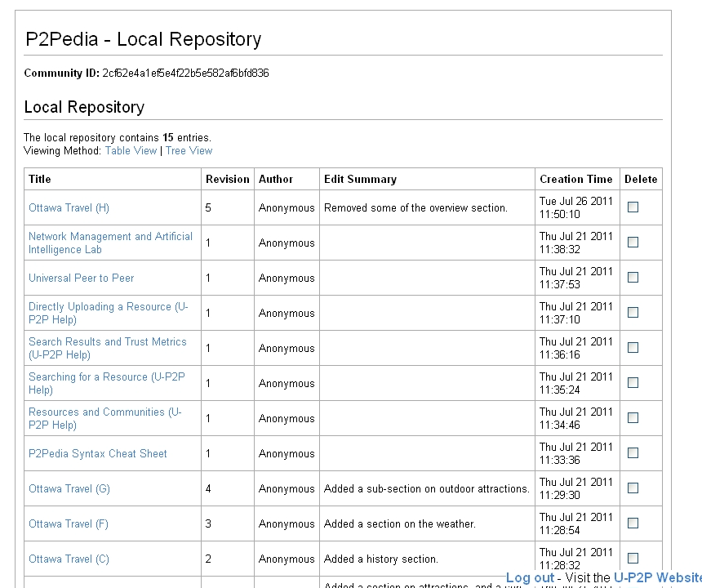Screen dimensions: 702x588
Task: Open the Ottawa Travel (H) article
Action: pyautogui.click(x=69, y=208)
